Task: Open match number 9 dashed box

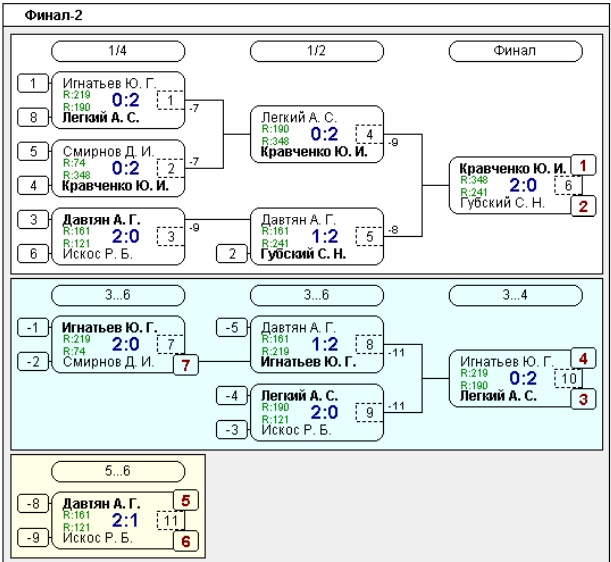Action: [369, 413]
